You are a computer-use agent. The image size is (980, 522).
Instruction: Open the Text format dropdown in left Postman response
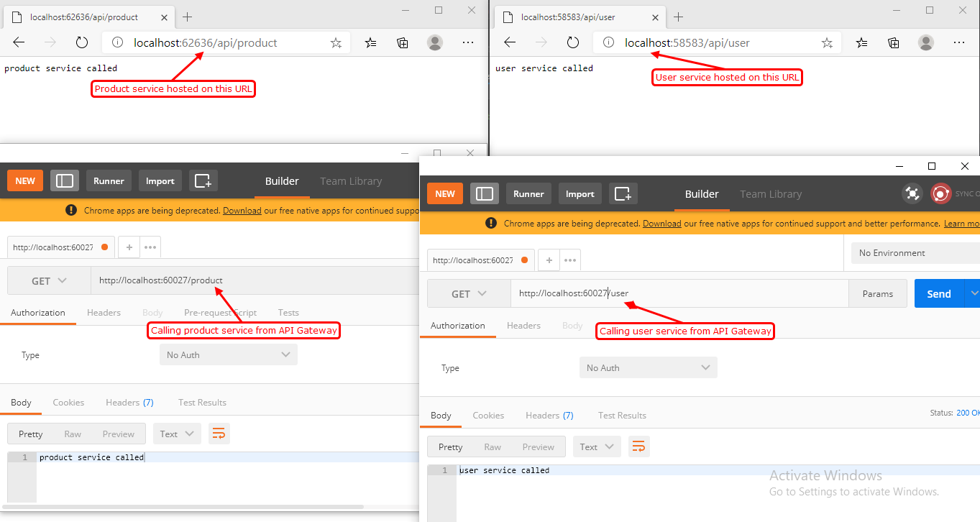[177, 434]
